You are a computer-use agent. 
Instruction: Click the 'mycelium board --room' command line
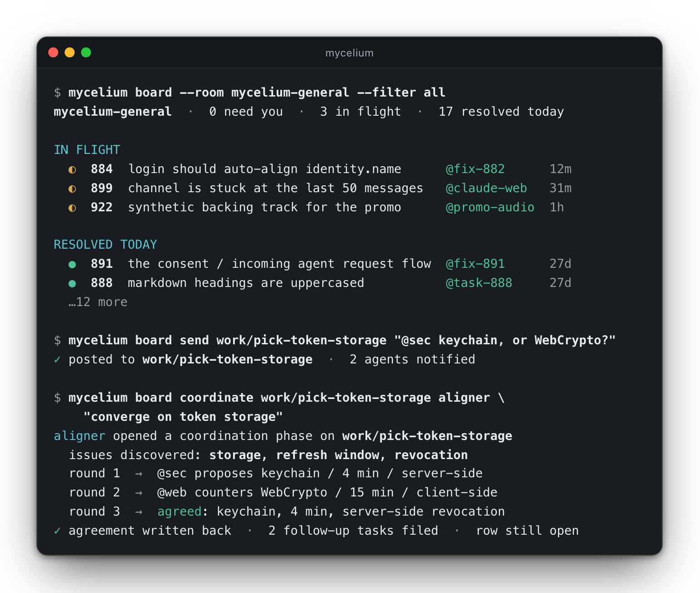(257, 92)
